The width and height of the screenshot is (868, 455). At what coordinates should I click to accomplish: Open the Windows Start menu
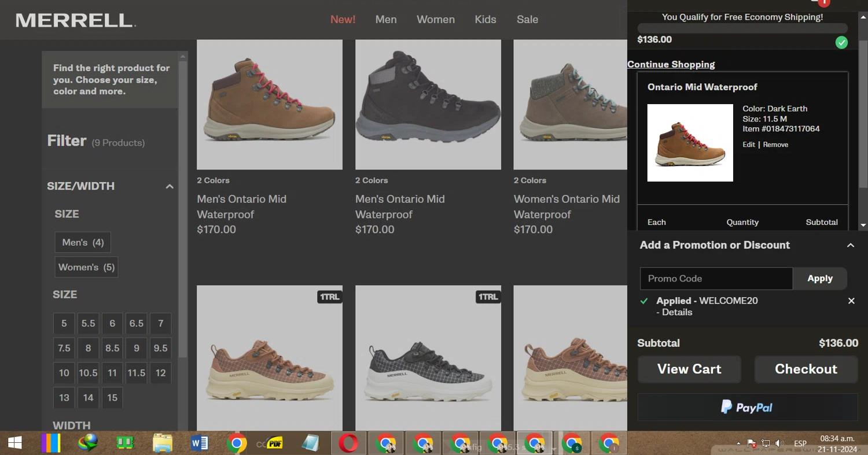click(15, 443)
